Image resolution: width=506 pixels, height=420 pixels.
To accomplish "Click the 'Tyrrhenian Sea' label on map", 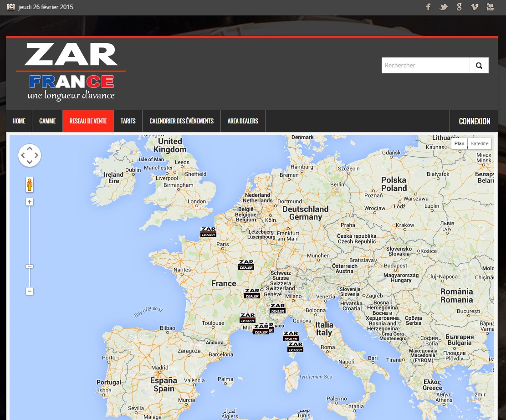I will (315, 377).
